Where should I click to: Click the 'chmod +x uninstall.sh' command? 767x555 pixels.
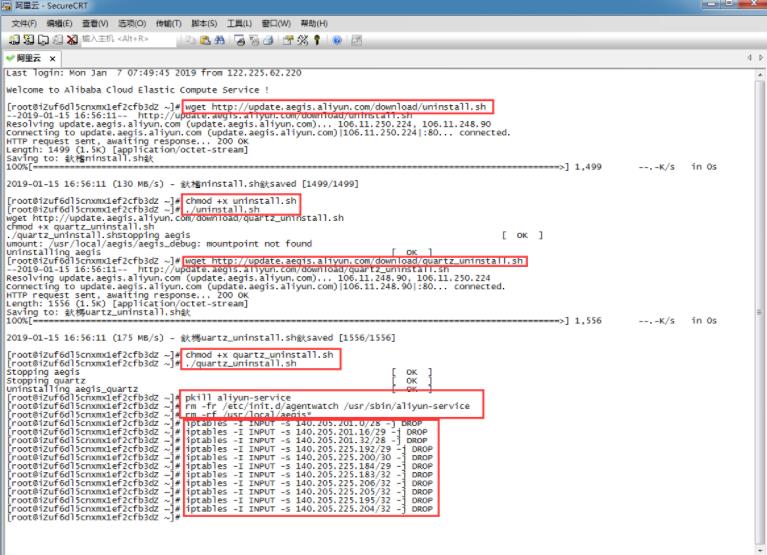click(241, 200)
